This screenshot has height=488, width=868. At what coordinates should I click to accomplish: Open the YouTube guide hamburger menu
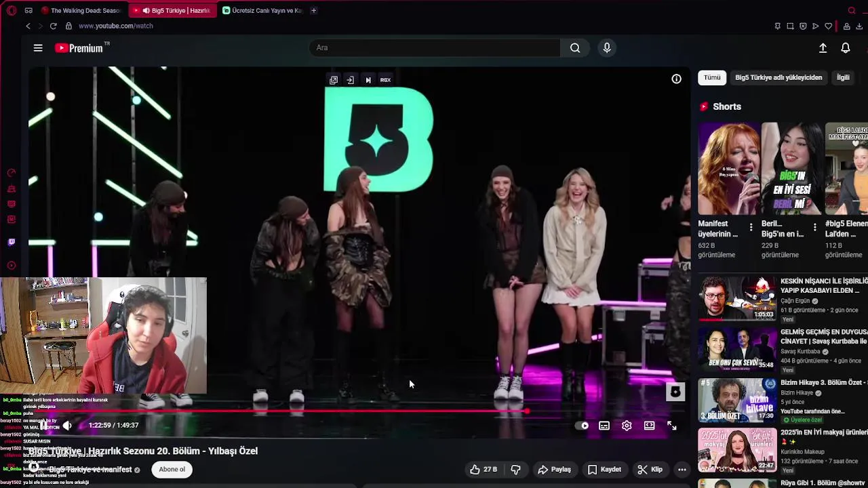point(38,47)
